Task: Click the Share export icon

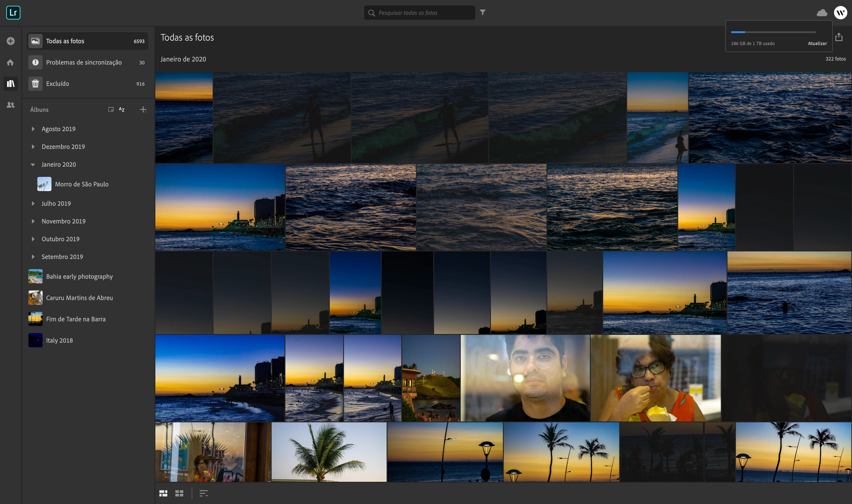Action: [839, 37]
